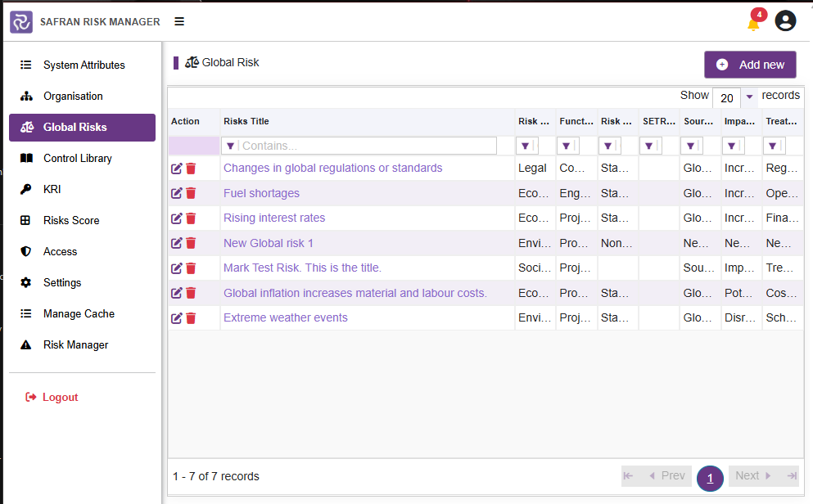Toggle the hamburger sidebar menu icon
813x504 pixels.
(x=179, y=21)
